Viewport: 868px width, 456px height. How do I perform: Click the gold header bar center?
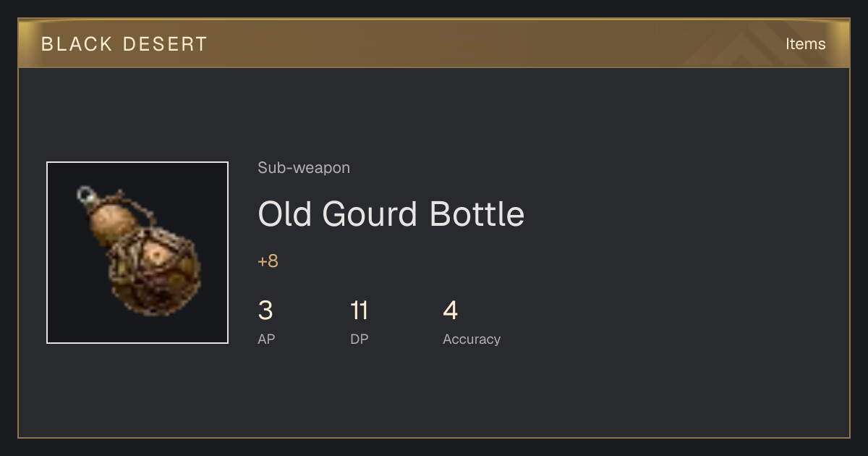point(434,43)
